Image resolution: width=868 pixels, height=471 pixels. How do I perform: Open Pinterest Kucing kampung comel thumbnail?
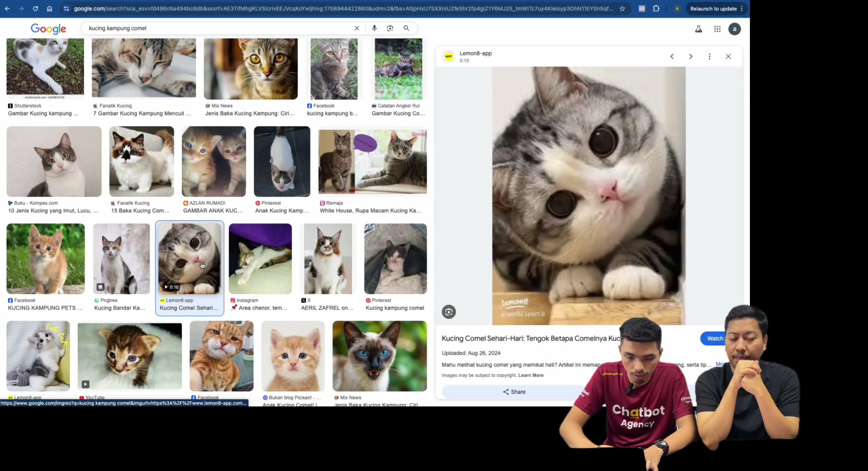coord(396,259)
